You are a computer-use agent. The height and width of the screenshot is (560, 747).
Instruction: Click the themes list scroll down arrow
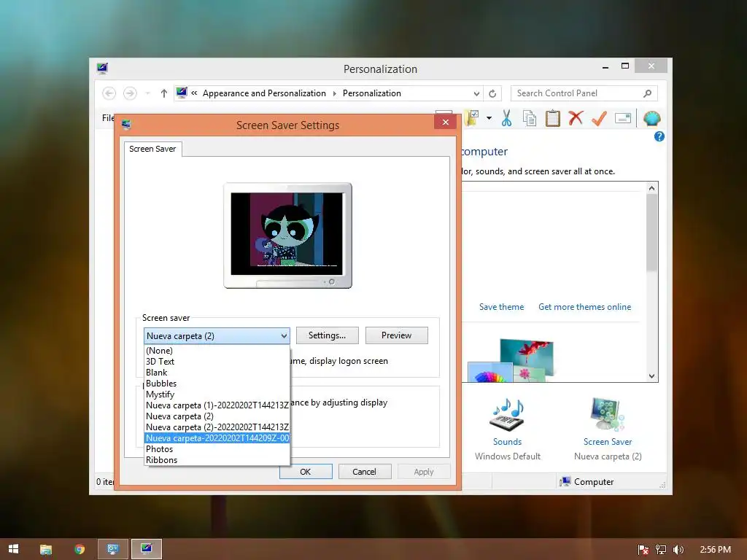coord(651,376)
